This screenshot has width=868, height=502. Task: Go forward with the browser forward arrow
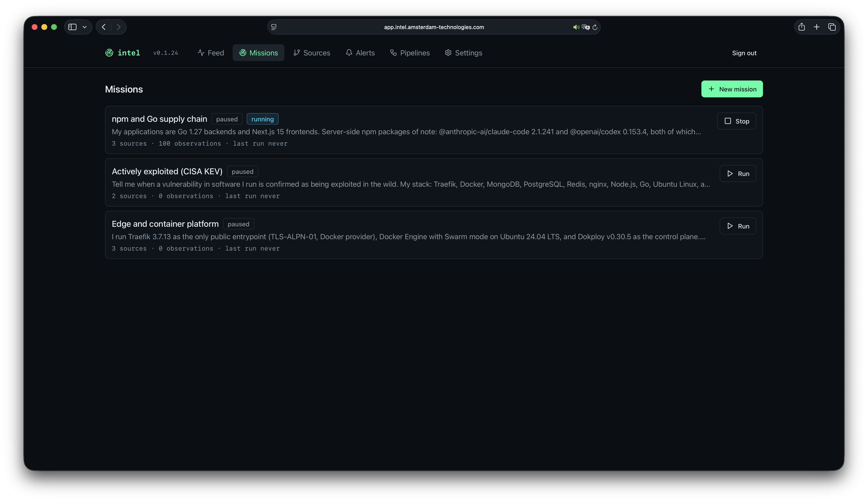click(x=119, y=27)
